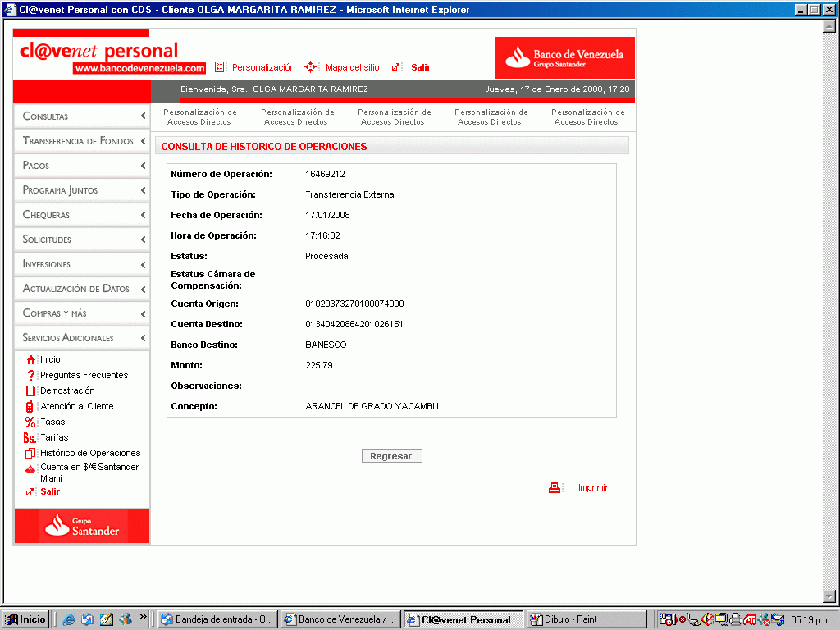Click the Personalización icon in header
This screenshot has width=840, height=630.
(220, 67)
